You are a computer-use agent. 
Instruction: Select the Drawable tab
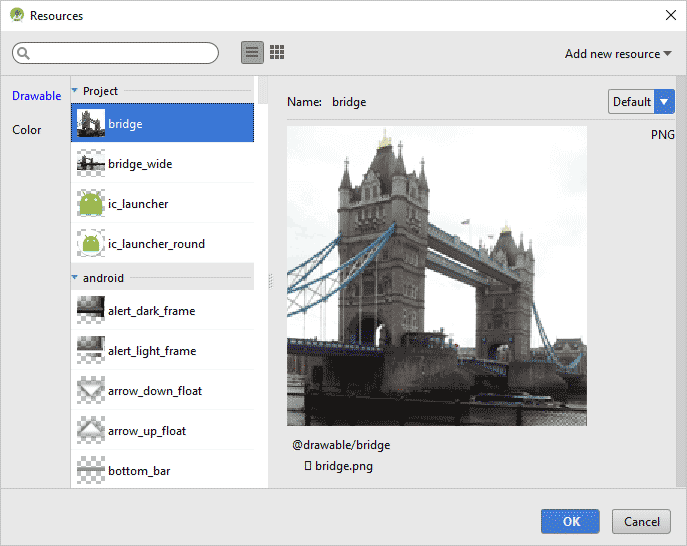[36, 96]
